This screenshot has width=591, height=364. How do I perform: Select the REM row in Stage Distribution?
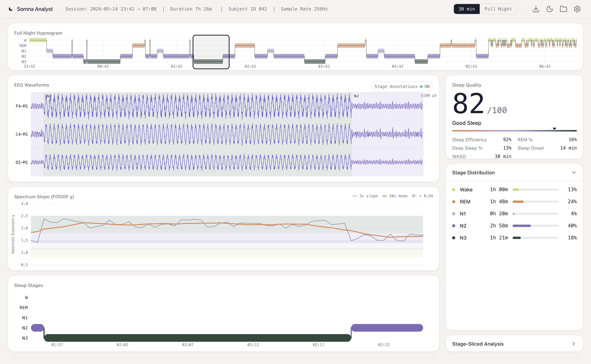pos(514,201)
